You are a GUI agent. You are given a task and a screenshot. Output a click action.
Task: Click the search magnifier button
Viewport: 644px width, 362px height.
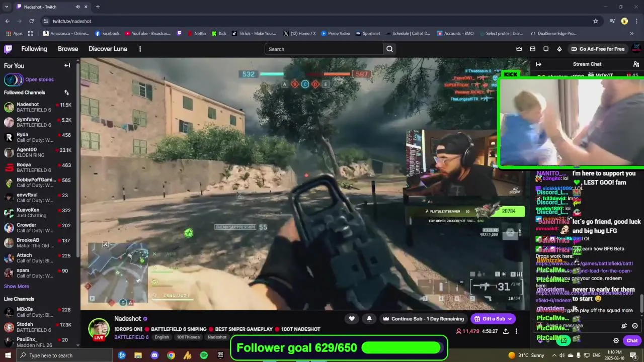click(x=389, y=49)
